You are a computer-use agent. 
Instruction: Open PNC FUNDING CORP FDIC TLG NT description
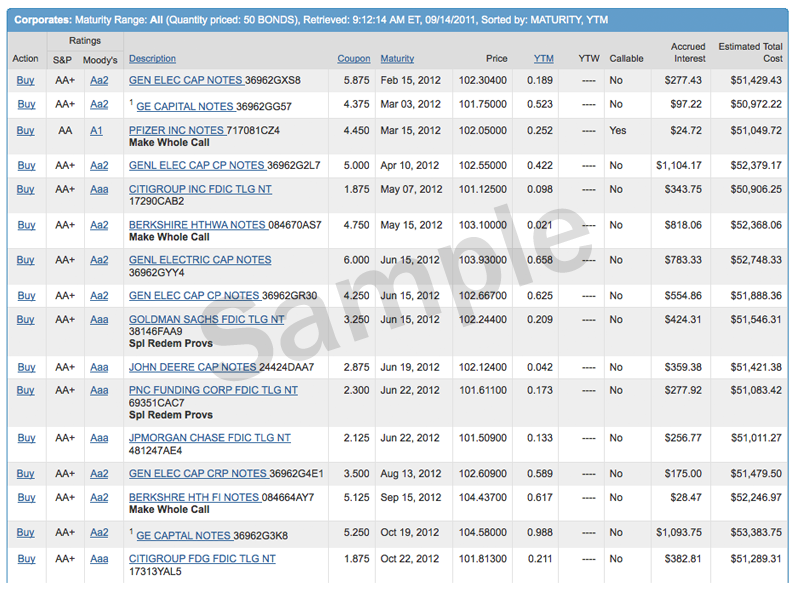(x=213, y=390)
